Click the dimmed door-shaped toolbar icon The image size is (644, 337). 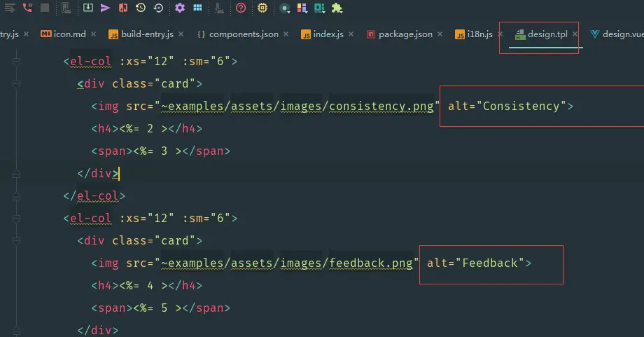point(66,8)
